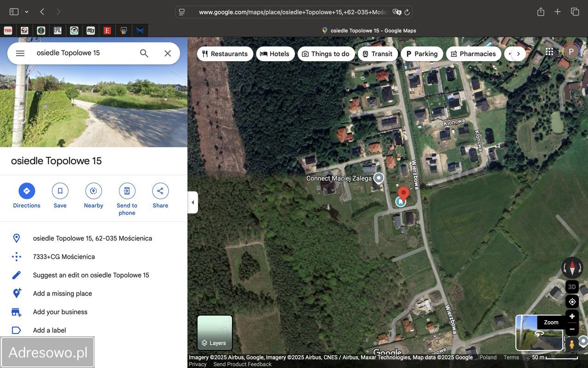Filter map by Restaurants
Image resolution: width=588 pixels, height=368 pixels.
tap(225, 54)
